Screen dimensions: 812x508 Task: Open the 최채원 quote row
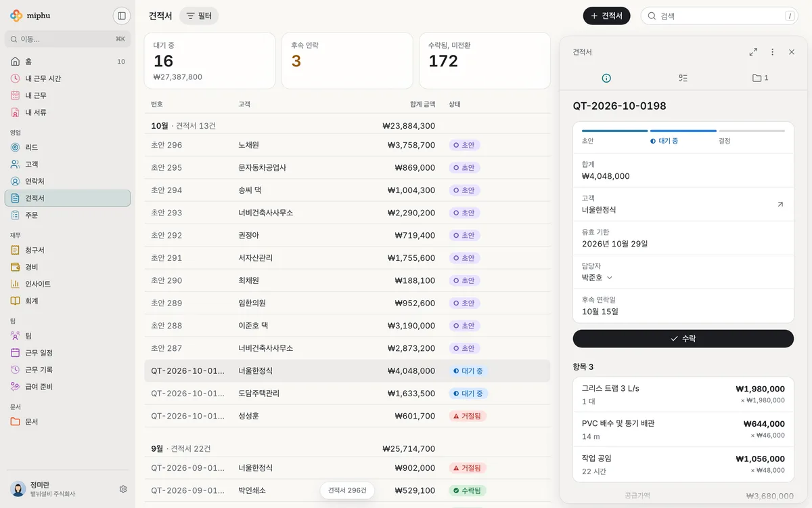(x=347, y=280)
